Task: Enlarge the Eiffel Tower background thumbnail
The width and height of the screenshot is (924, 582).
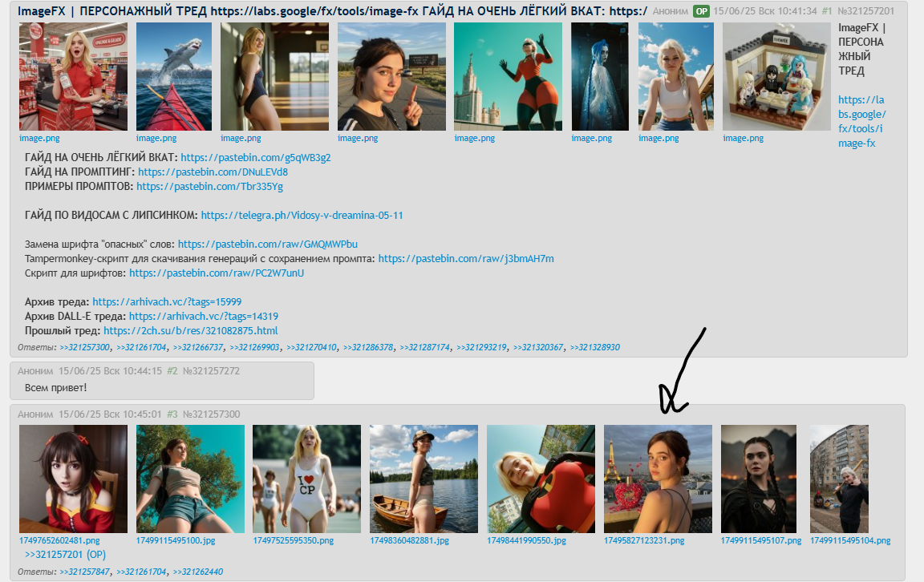Action: click(658, 479)
